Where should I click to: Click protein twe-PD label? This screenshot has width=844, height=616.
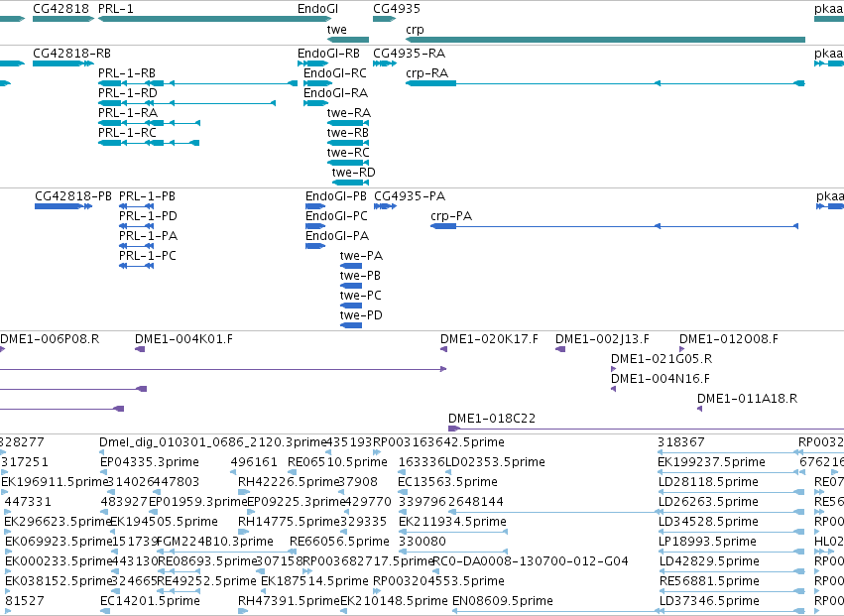point(361,315)
